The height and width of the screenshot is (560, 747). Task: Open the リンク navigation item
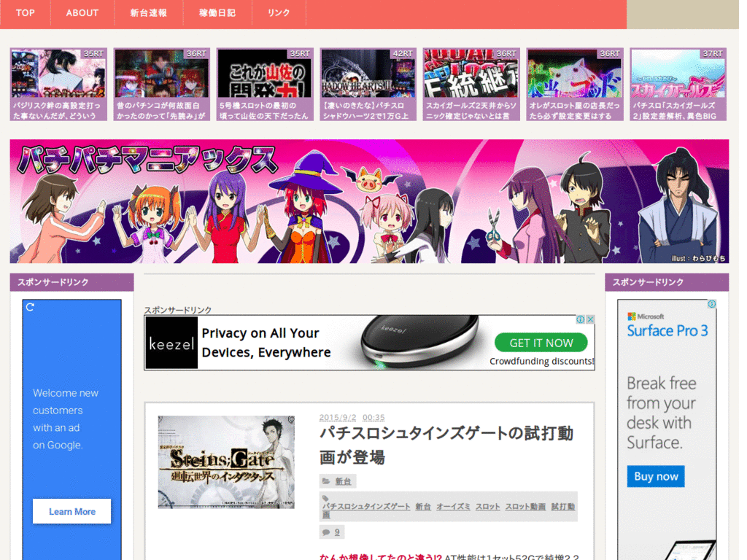point(278,13)
